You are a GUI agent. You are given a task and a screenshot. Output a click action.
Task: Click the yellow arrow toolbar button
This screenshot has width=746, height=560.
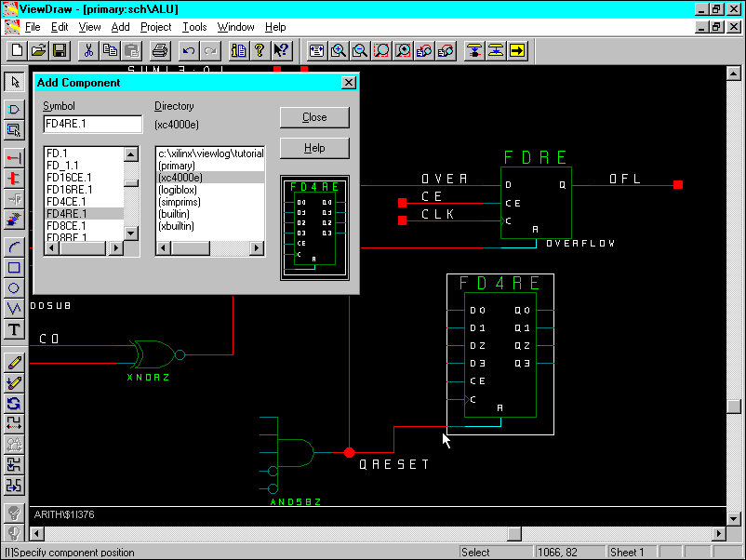pos(517,50)
